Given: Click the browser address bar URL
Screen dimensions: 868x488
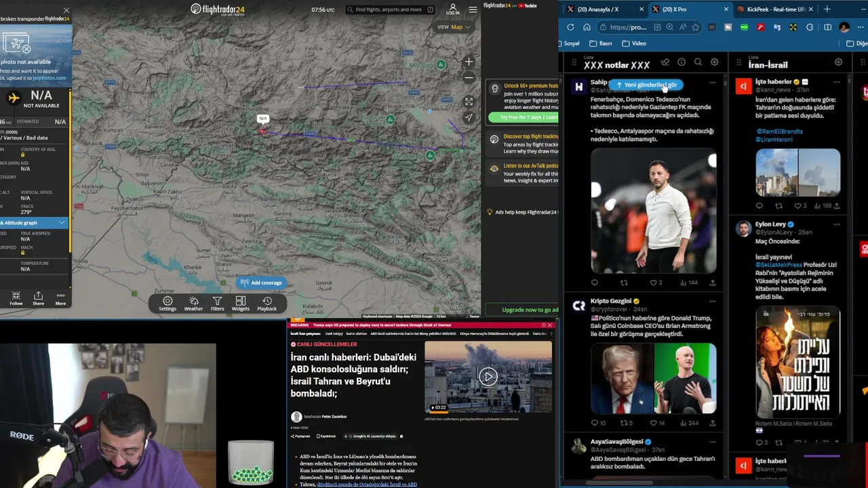Looking at the screenshot, I should (x=628, y=27).
